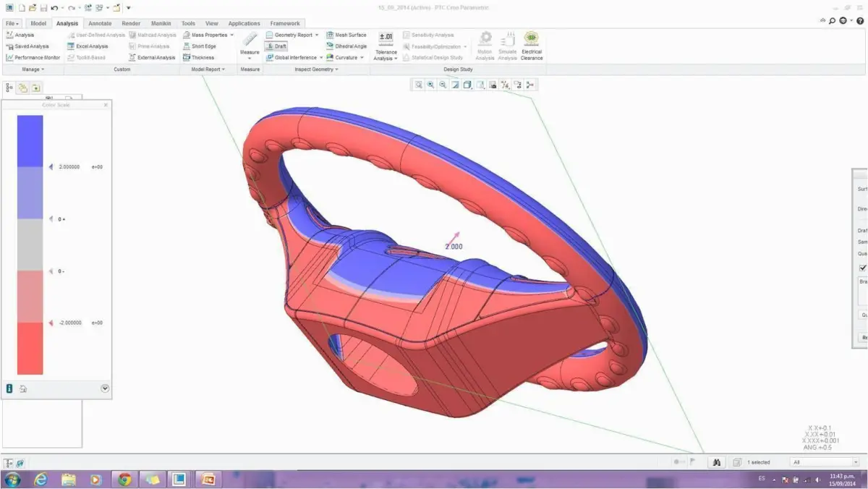Image resolution: width=868 pixels, height=489 pixels.
Task: Expand the Manage group menu
Action: click(x=33, y=69)
